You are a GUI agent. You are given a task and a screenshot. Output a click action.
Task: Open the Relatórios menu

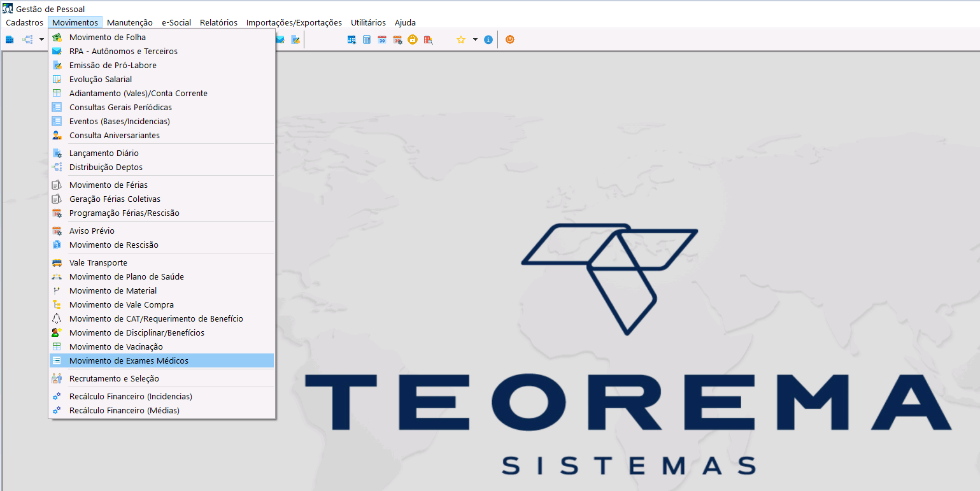[218, 22]
